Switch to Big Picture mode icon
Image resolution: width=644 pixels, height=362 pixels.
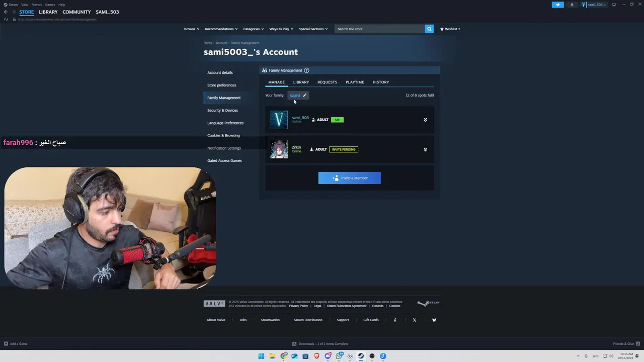tap(614, 5)
